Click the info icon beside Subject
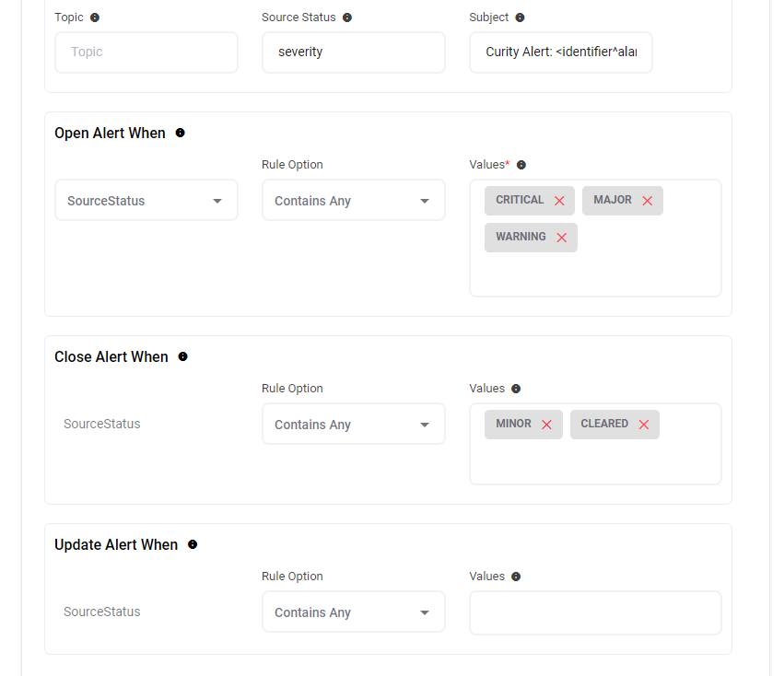Screen dimensions: 784x676 click(520, 17)
